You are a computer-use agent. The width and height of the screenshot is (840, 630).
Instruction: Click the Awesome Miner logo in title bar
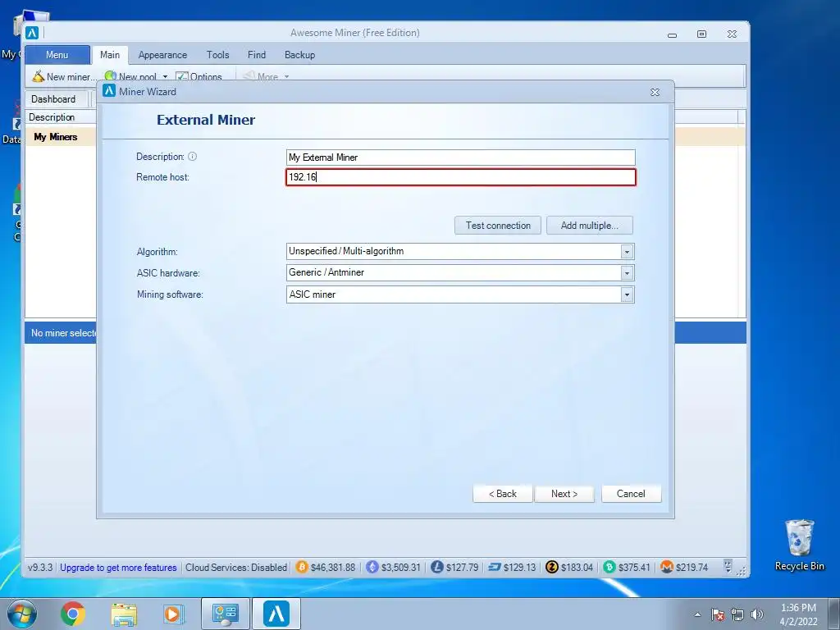[x=32, y=33]
